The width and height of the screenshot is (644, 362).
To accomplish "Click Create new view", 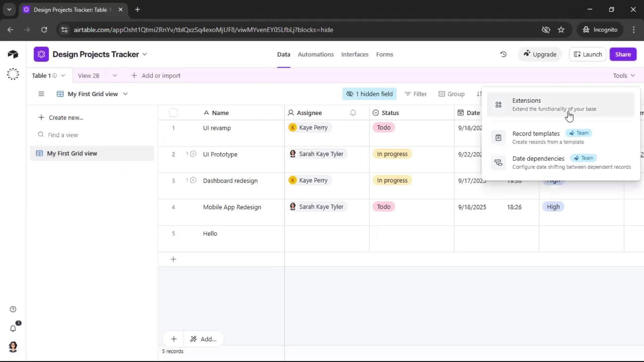I will [x=61, y=118].
